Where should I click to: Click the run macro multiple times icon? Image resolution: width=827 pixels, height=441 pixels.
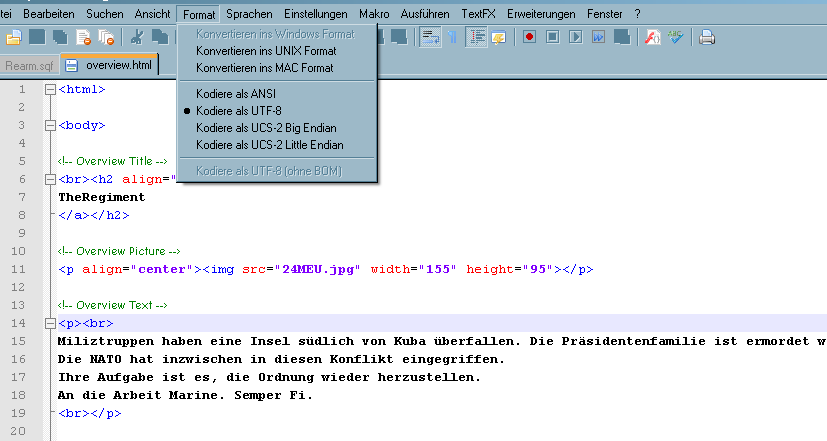pos(599,37)
